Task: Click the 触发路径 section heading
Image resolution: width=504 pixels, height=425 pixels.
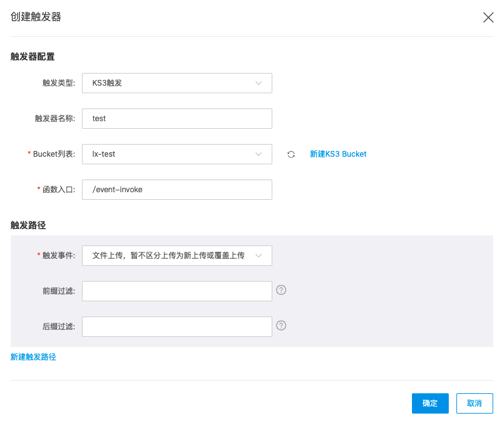Action: click(29, 225)
